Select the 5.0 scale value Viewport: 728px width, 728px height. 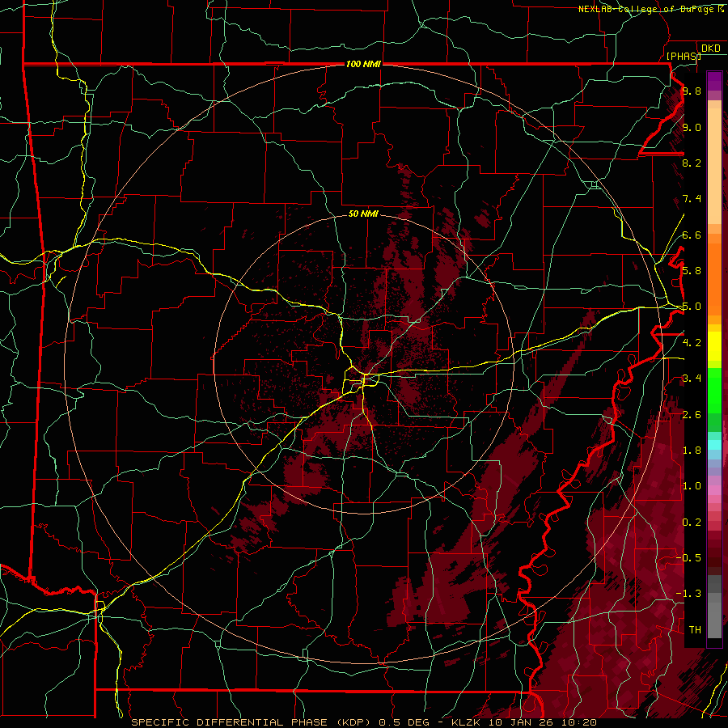pos(692,307)
